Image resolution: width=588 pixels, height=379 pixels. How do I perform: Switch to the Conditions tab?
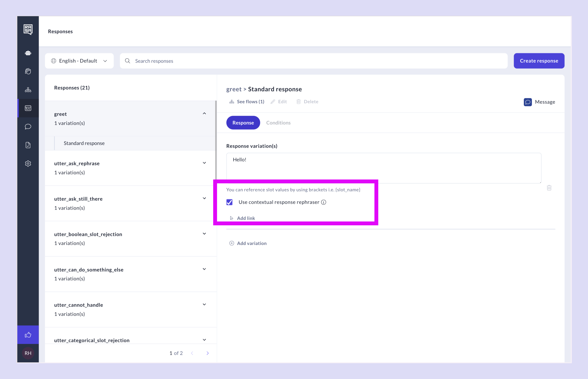(278, 122)
